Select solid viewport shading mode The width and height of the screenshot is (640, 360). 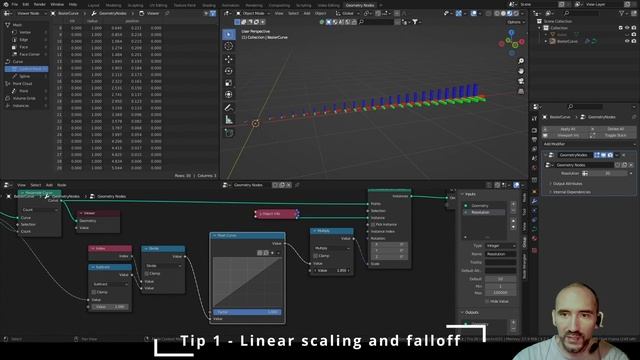click(503, 13)
